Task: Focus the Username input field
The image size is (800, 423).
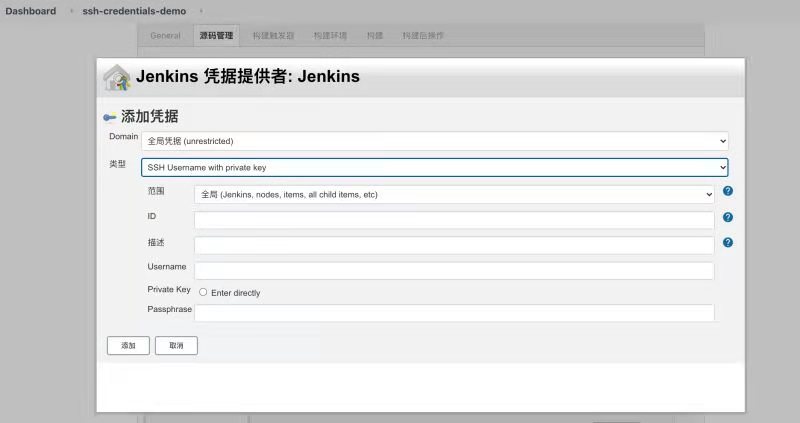Action: 454,271
